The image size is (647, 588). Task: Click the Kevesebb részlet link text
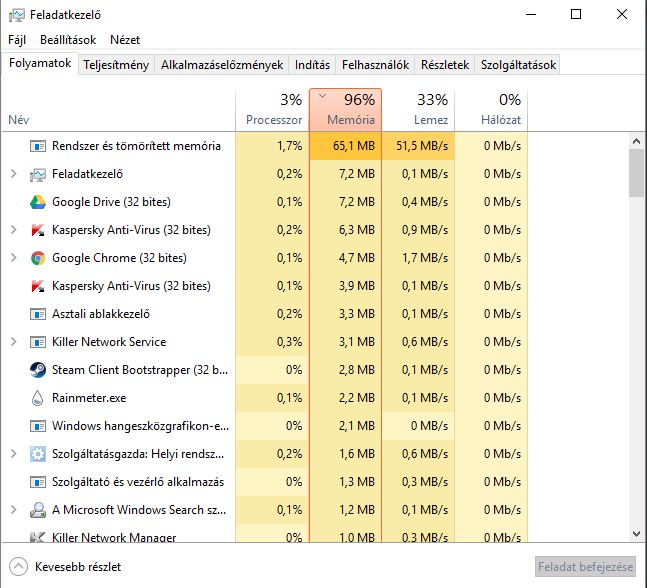(x=78, y=567)
